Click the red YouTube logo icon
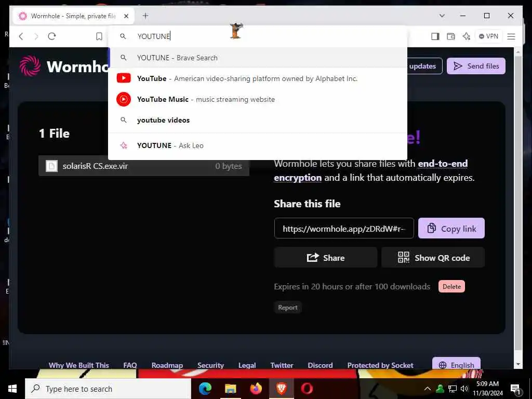532x399 pixels. click(x=124, y=78)
